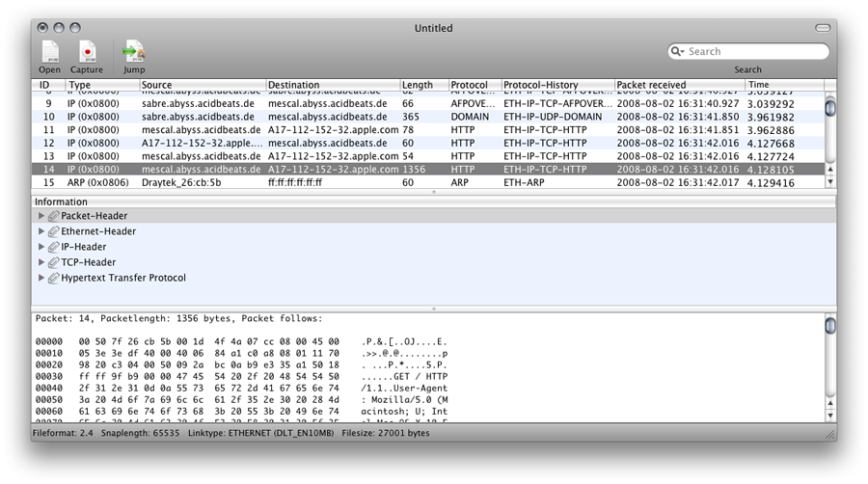
Task: Expand the Hypertext Transfer Protocol triangle
Action: click(x=41, y=278)
